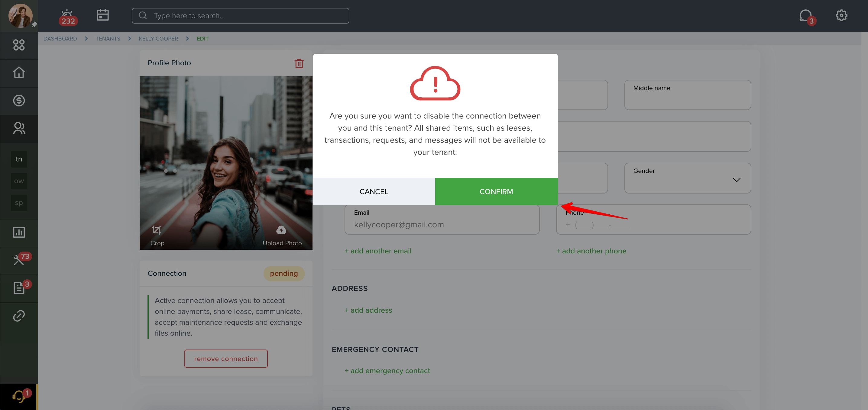Click the Phone input field
This screenshot has height=410, width=868.
pos(653,220)
